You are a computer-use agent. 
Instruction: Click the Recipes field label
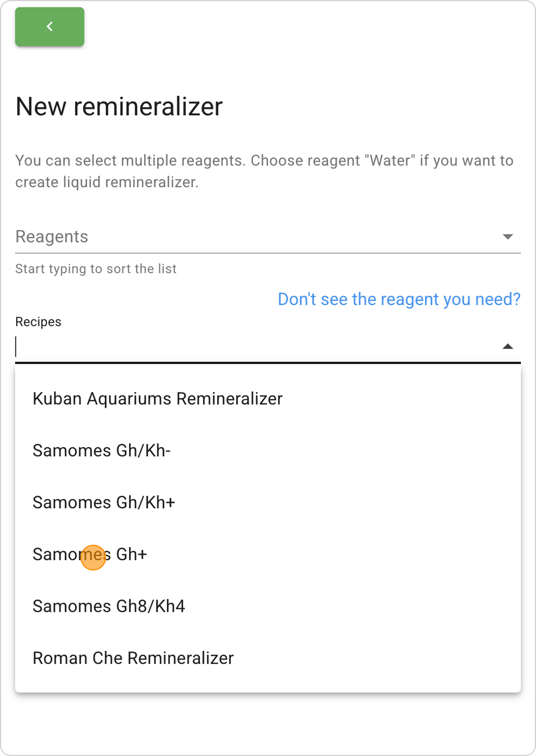click(x=38, y=321)
